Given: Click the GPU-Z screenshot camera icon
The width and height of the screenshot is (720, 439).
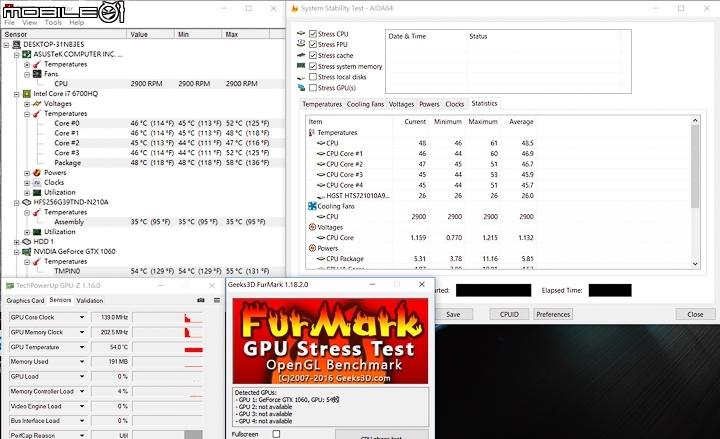Looking at the screenshot, I should tap(201, 300).
